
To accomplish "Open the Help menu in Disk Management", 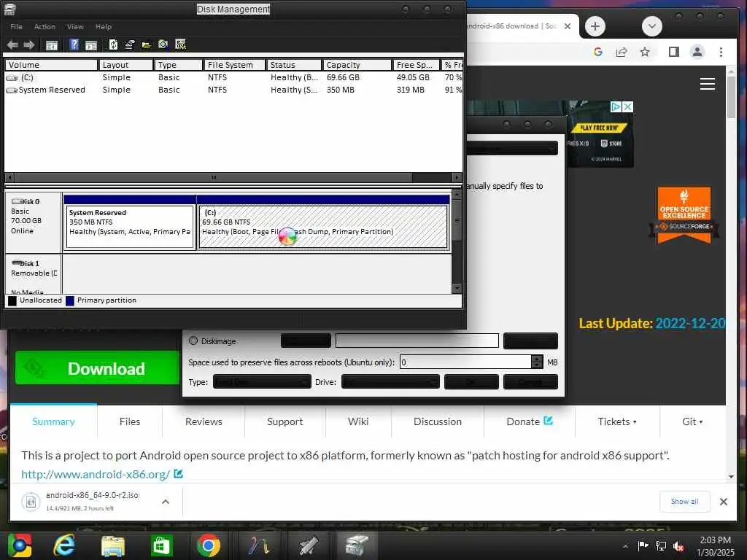I will point(104,27).
